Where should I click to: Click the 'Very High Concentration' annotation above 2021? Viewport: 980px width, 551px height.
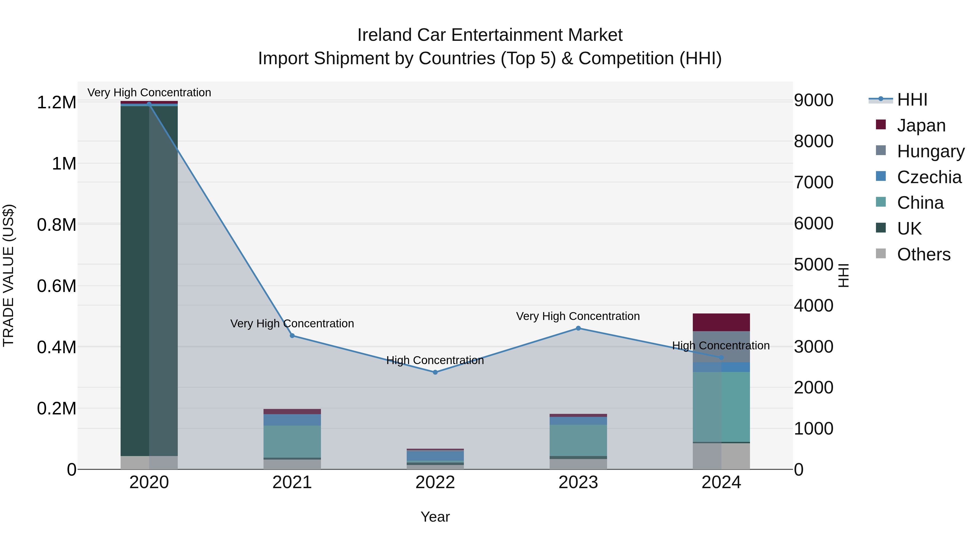pyautogui.click(x=292, y=324)
